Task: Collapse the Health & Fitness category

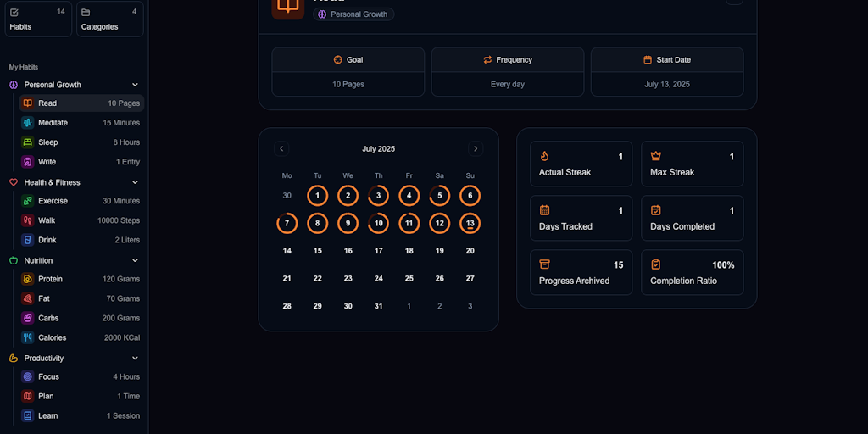Action: coord(135,182)
